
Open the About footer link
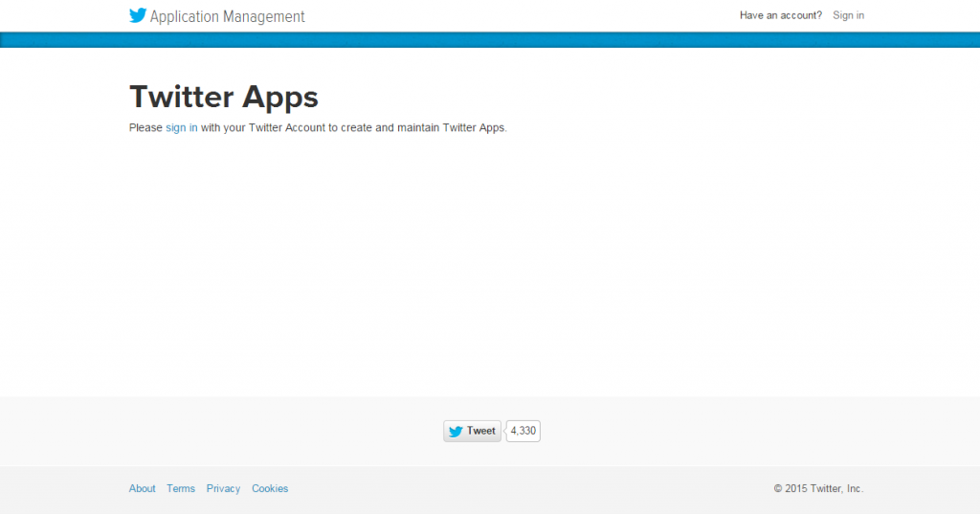pyautogui.click(x=142, y=488)
